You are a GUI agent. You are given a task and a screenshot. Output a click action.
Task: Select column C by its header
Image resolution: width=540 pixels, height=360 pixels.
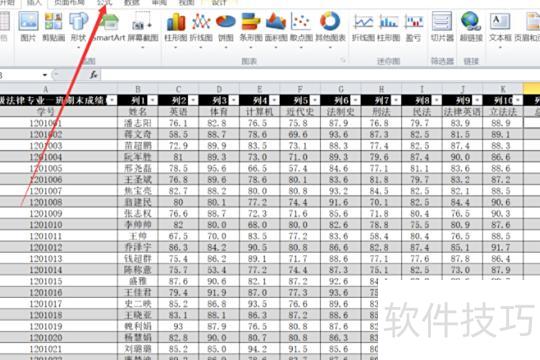(x=178, y=89)
